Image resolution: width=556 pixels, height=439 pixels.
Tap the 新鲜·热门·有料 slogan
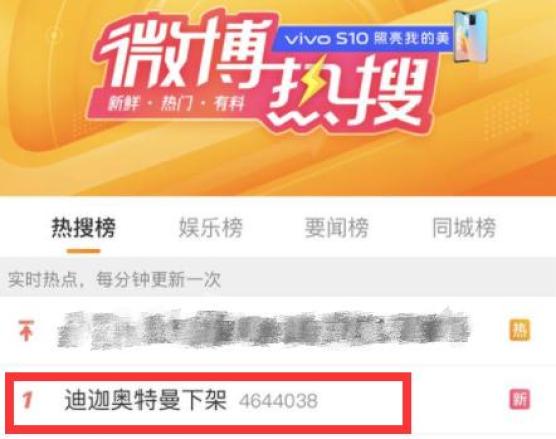[x=176, y=104]
